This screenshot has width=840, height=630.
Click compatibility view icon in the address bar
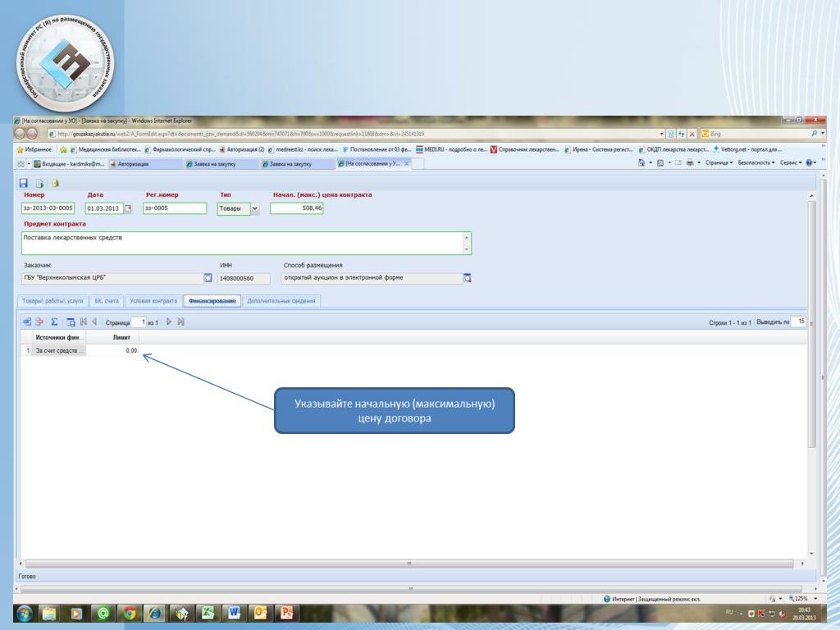tap(671, 134)
